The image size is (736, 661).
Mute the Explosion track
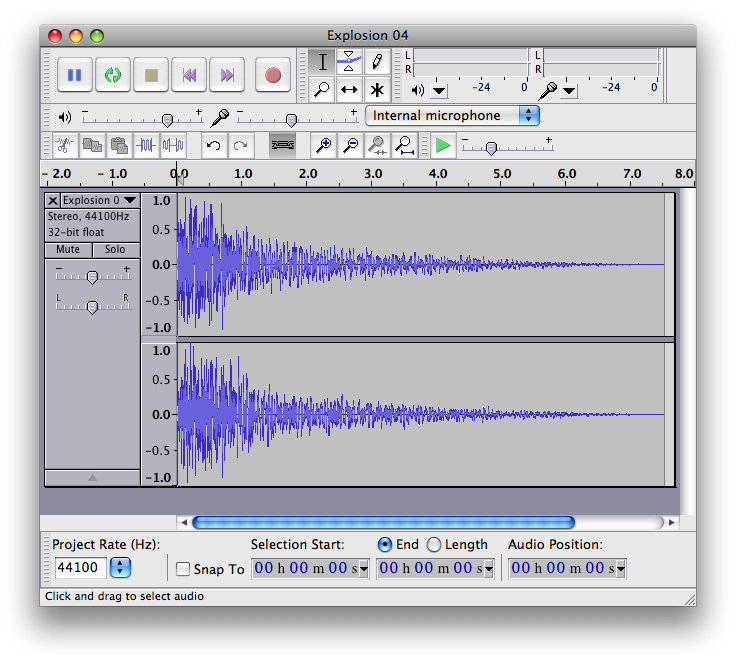(x=68, y=250)
